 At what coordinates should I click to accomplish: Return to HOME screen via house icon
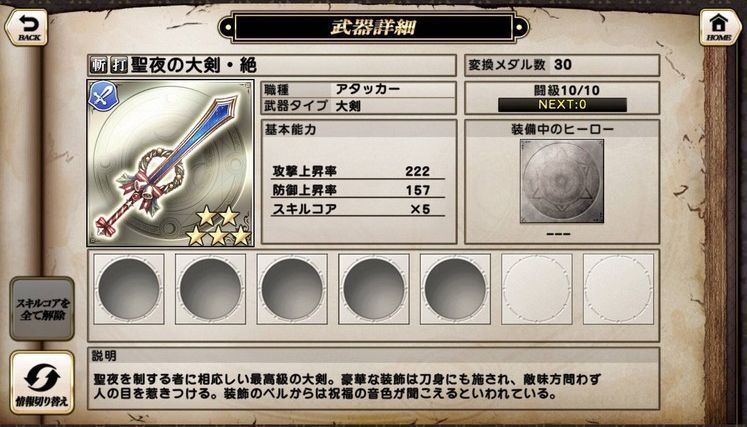pyautogui.click(x=720, y=27)
